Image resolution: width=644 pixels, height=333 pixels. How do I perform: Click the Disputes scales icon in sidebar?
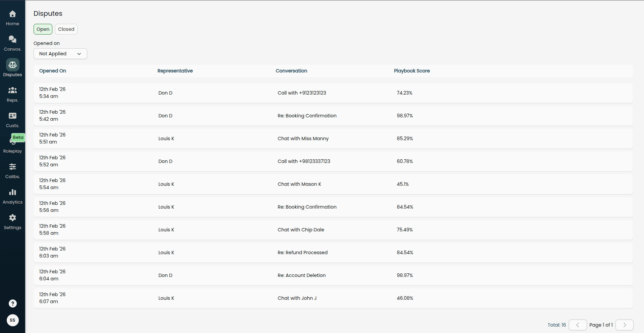pyautogui.click(x=12, y=64)
